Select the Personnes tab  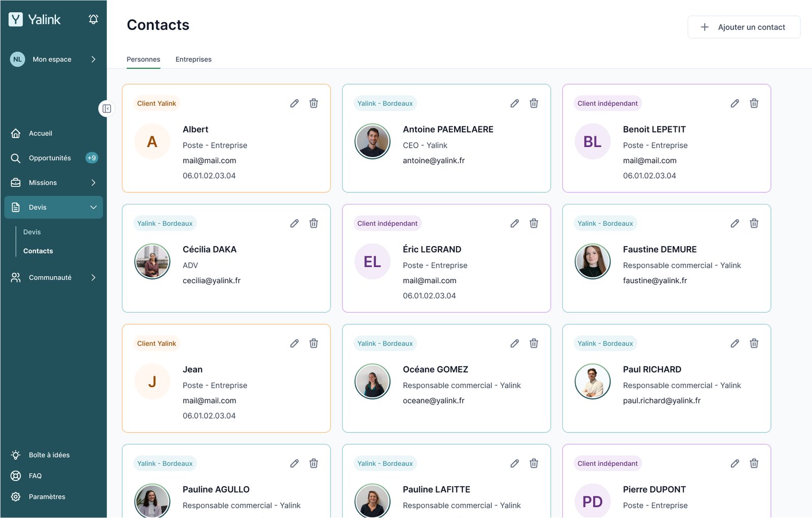point(143,59)
